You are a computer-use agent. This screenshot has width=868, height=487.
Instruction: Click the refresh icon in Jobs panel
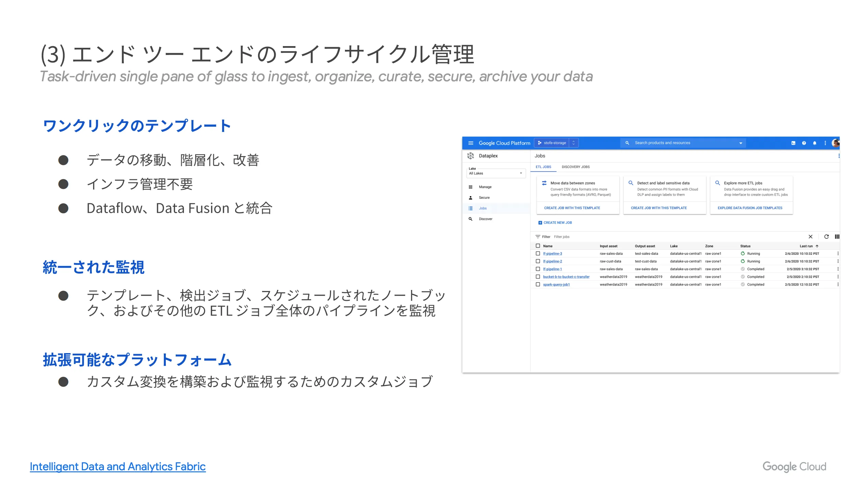[827, 237]
